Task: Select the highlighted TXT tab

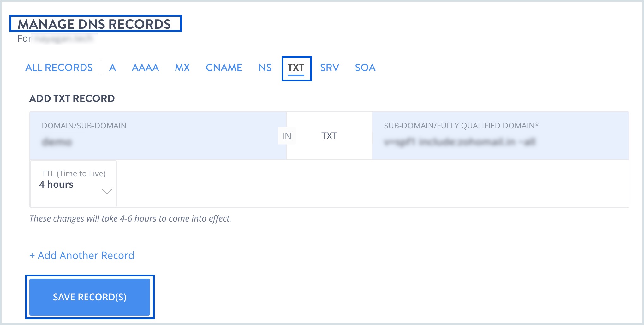Action: (x=296, y=68)
